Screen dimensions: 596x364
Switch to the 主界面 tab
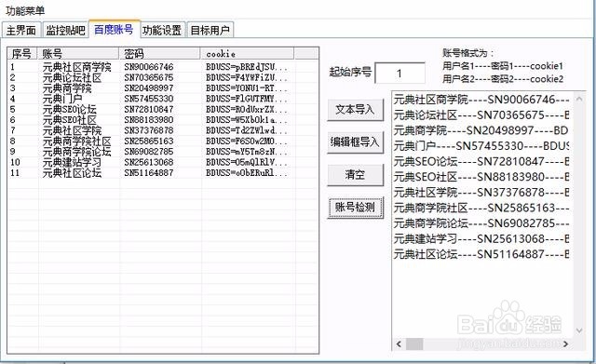click(21, 30)
